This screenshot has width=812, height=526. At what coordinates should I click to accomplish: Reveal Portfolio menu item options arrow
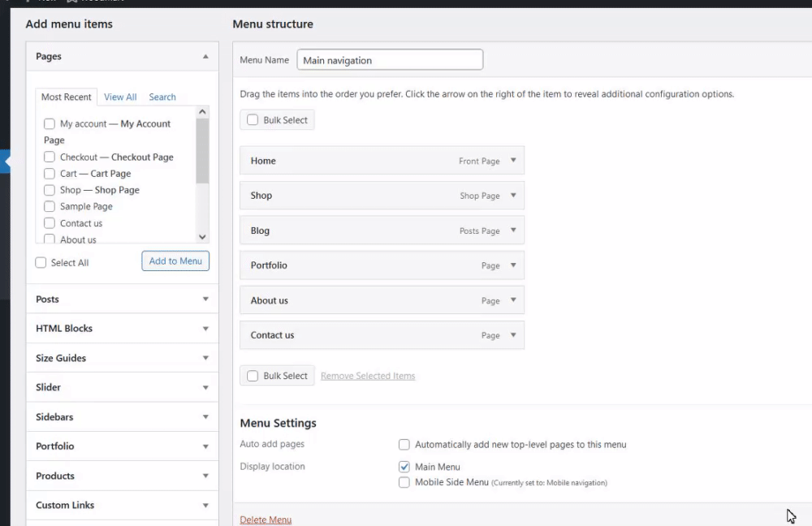point(513,265)
